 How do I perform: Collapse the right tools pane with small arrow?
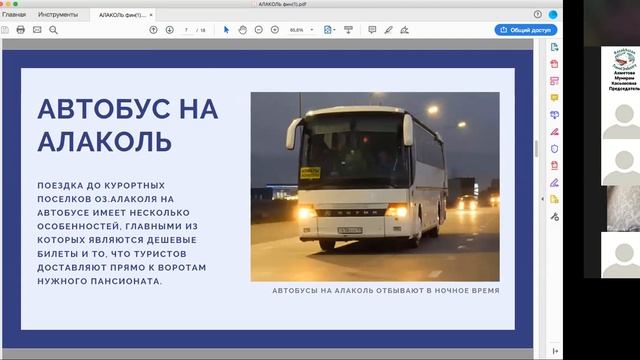click(542, 199)
